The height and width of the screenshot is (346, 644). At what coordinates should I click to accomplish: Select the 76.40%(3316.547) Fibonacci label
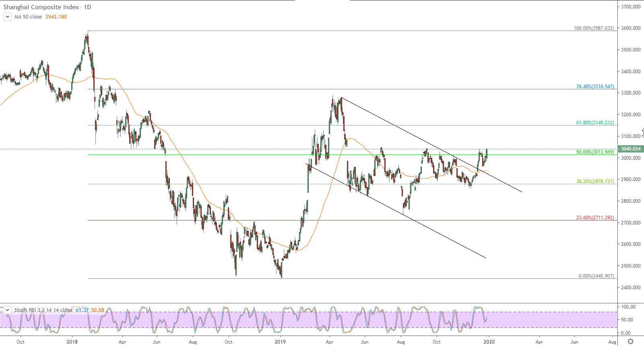[x=595, y=86]
